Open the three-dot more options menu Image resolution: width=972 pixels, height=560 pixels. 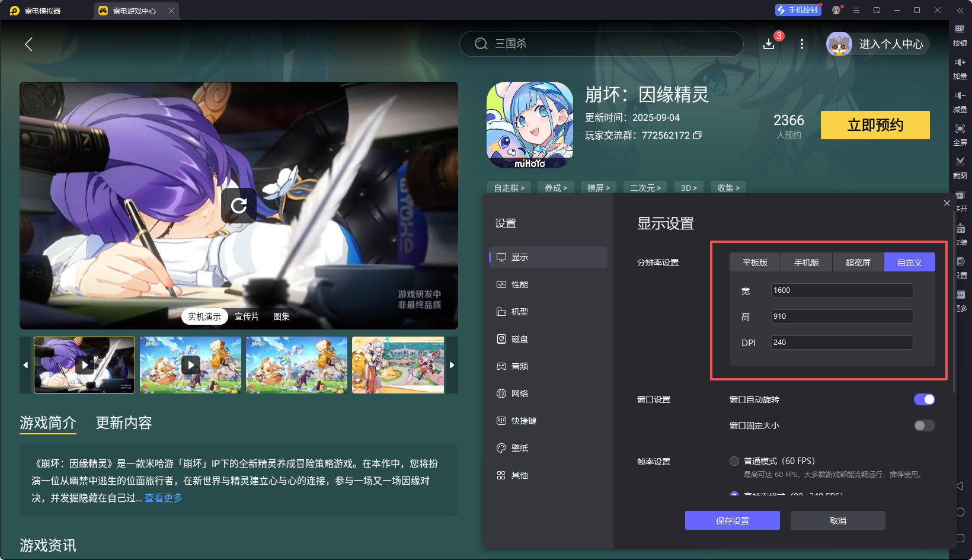click(802, 44)
